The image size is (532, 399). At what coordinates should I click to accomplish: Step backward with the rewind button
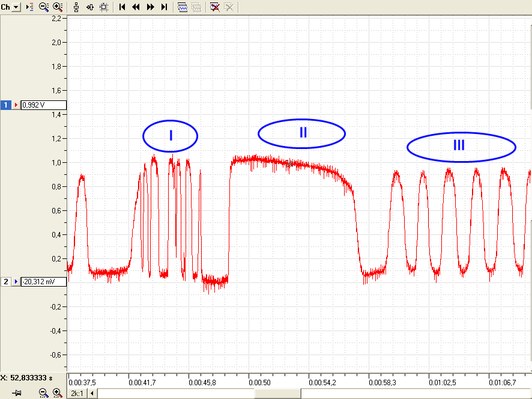pos(136,7)
